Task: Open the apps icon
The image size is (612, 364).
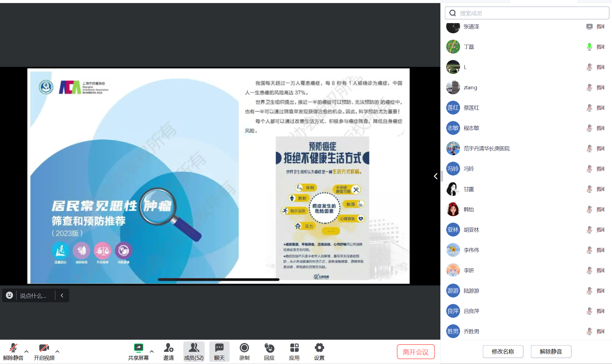Action: (294, 348)
